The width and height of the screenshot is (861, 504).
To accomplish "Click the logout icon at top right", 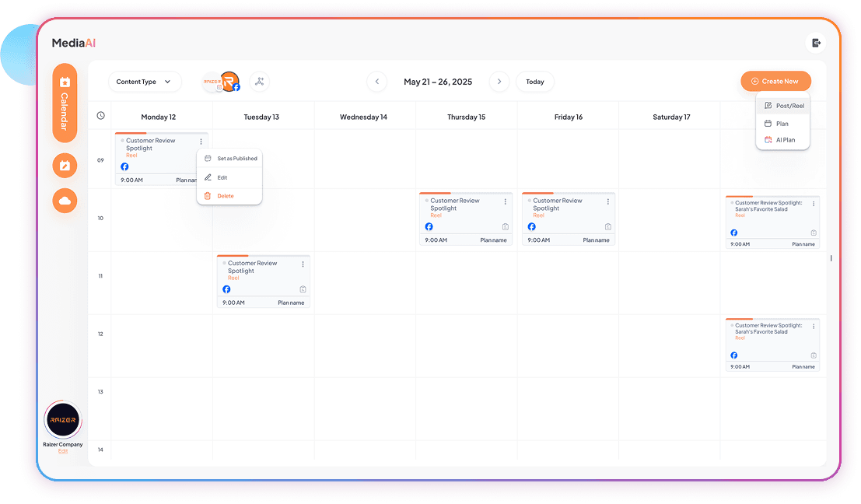I will [816, 43].
